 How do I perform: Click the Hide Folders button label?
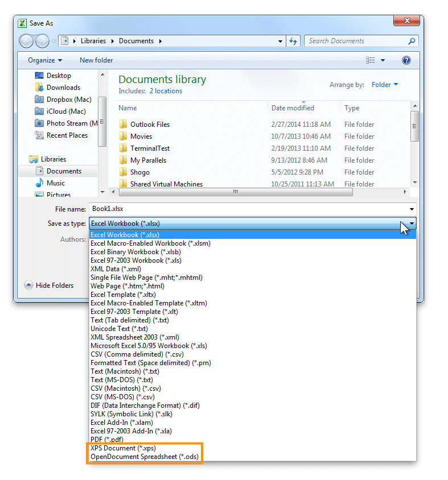[x=55, y=285]
